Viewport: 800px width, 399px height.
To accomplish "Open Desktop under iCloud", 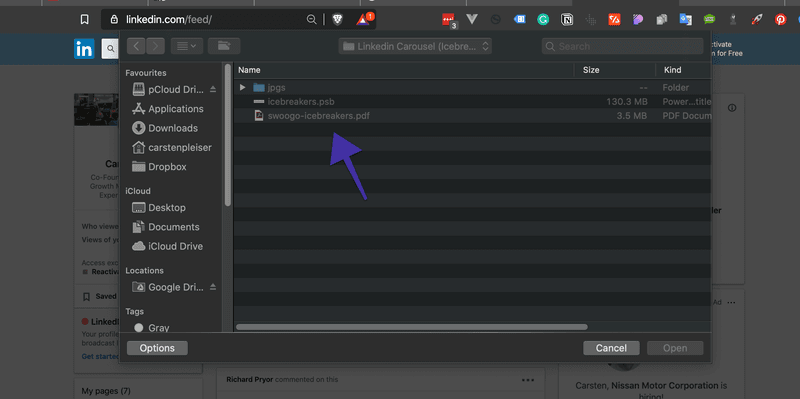I will tap(160, 208).
